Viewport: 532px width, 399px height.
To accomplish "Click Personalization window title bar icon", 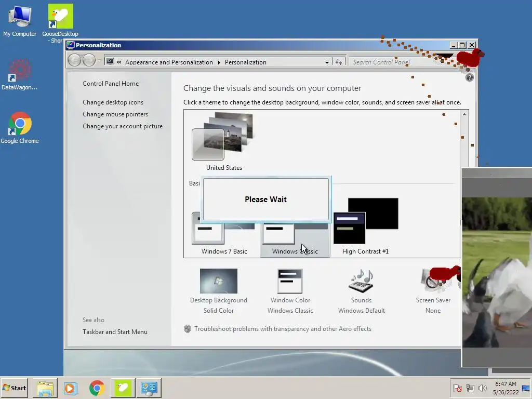I will (x=71, y=45).
